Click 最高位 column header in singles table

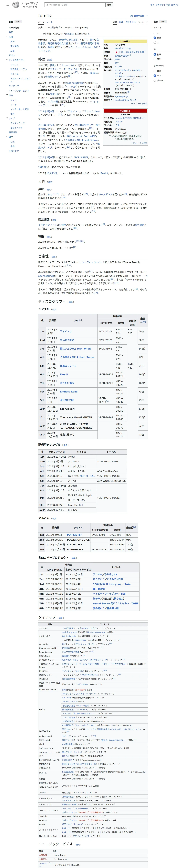142,320
